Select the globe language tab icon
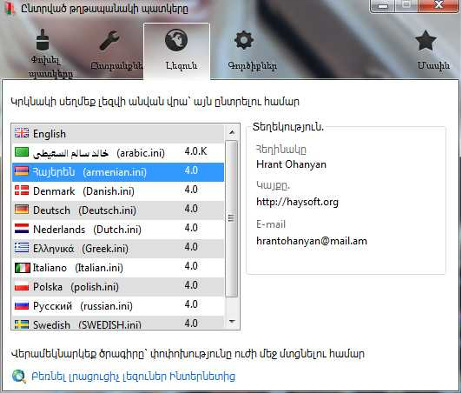Screen dimensions: 461x393 click(x=176, y=40)
